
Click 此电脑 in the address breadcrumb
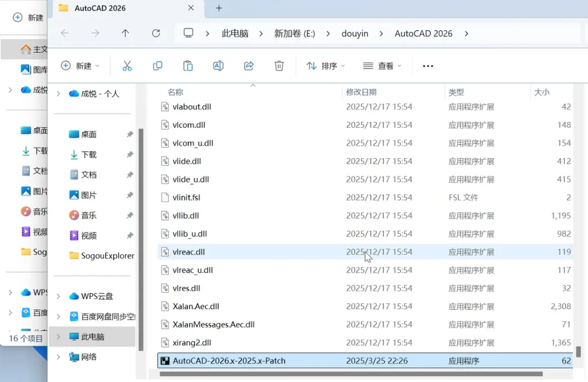point(235,34)
